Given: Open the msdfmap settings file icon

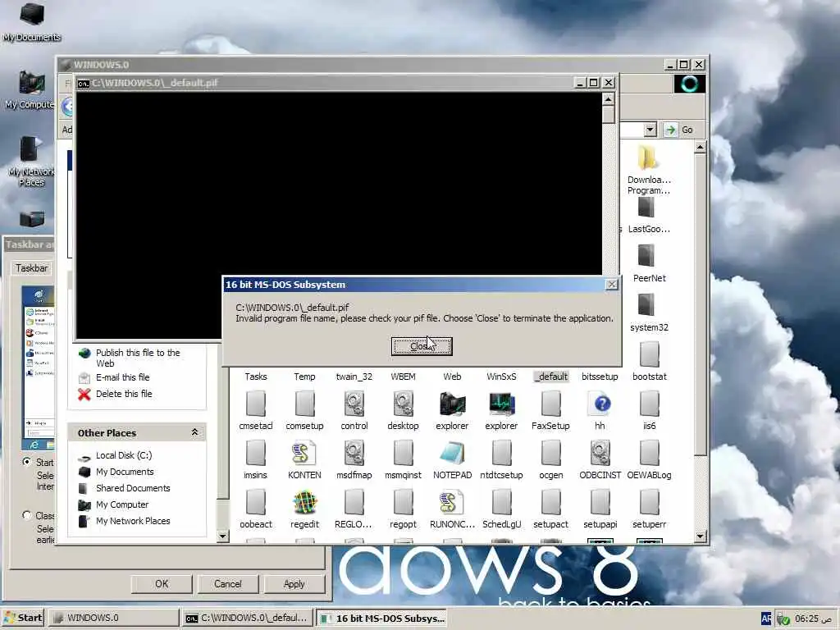Looking at the screenshot, I should [x=354, y=453].
